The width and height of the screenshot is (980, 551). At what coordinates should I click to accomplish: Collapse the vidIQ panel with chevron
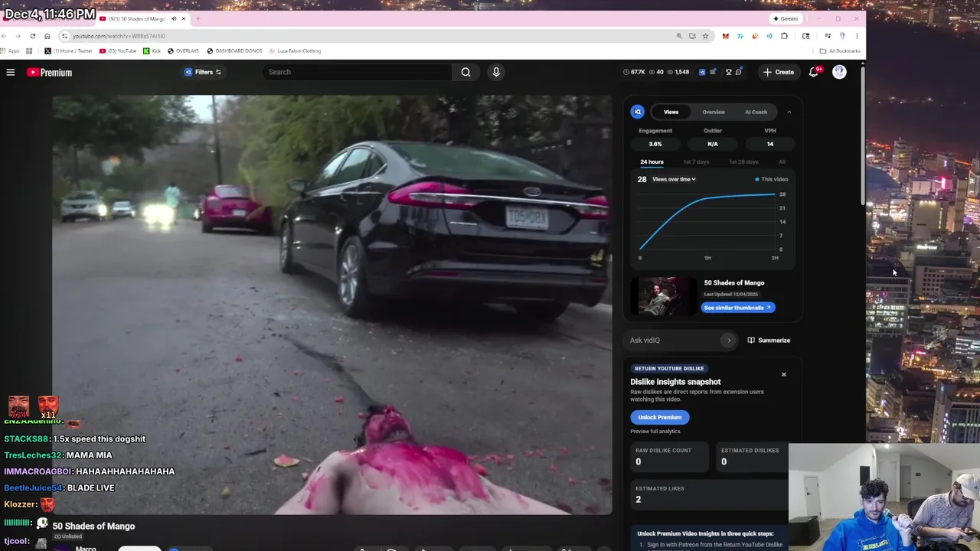pos(789,112)
